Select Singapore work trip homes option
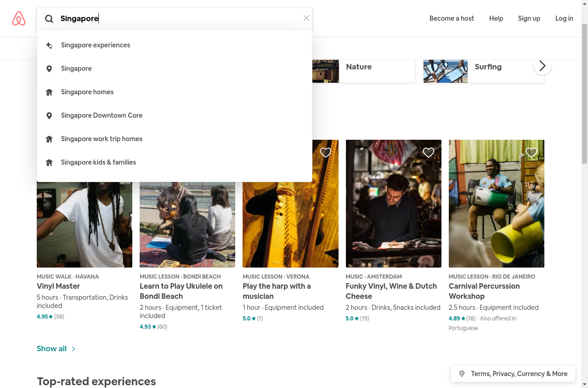 pos(102,139)
